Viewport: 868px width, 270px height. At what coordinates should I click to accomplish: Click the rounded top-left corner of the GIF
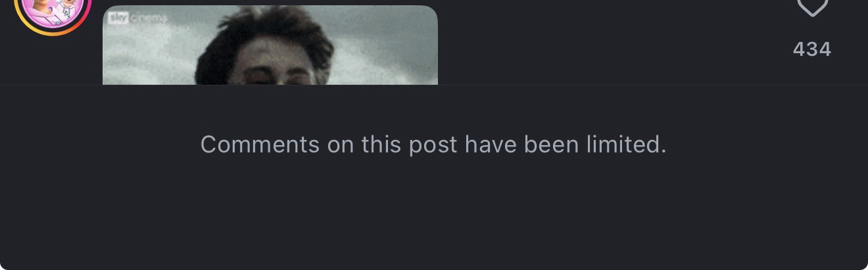click(x=107, y=10)
